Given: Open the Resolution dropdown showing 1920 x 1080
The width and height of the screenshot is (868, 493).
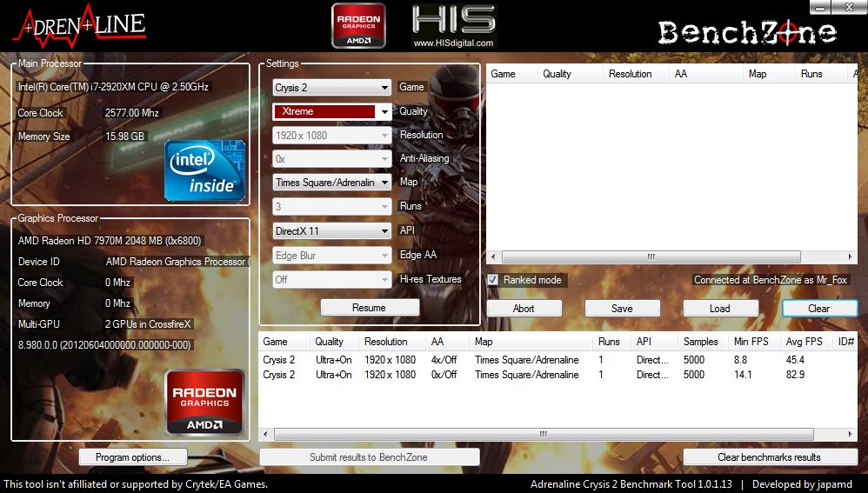Looking at the screenshot, I should 332,135.
